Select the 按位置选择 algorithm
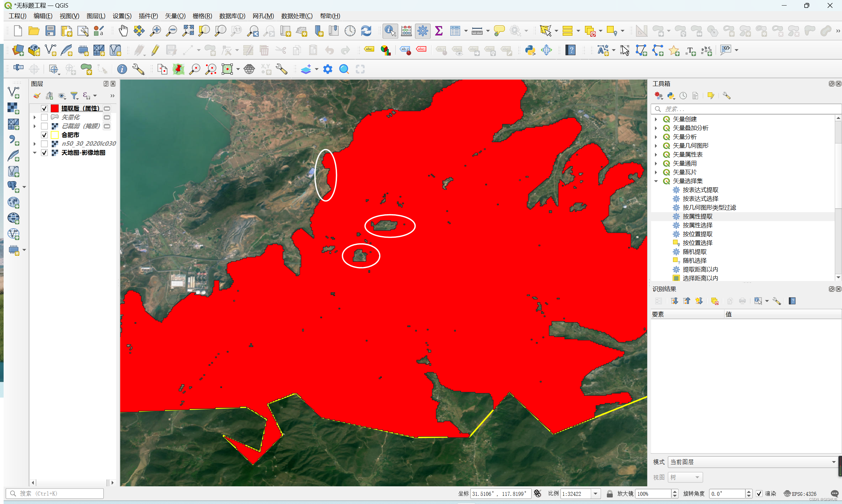 coord(697,243)
